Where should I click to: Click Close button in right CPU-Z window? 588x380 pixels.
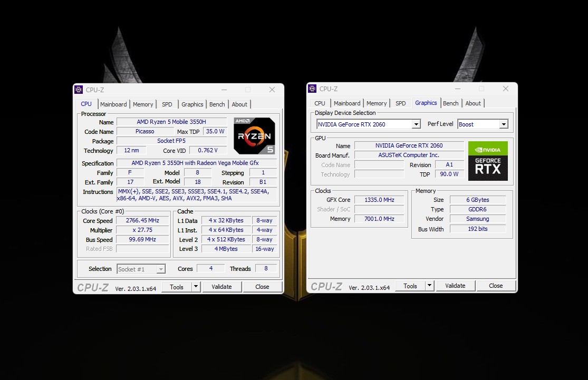[x=496, y=286]
